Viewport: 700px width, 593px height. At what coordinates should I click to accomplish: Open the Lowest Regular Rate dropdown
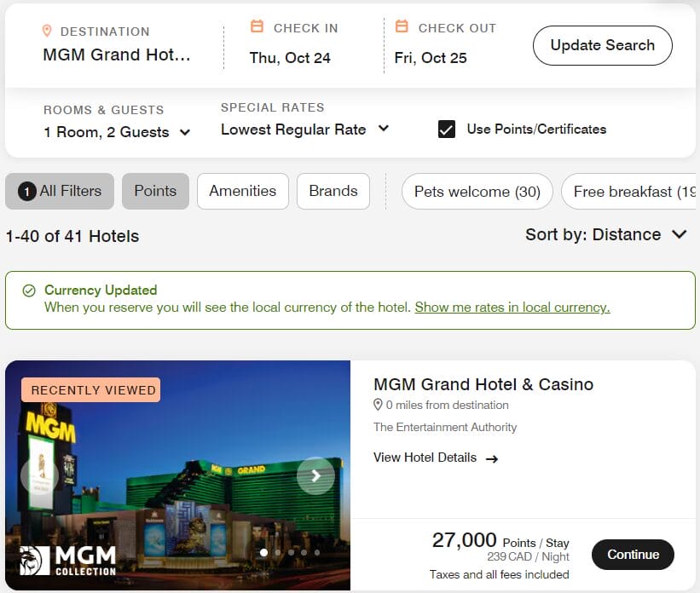[303, 129]
